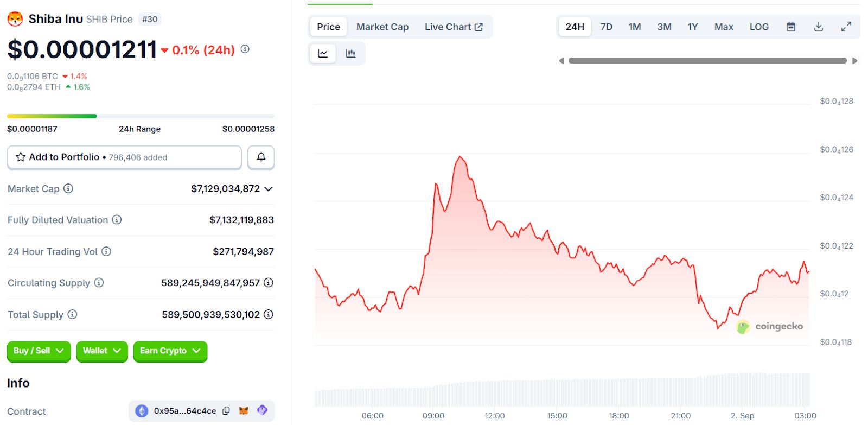Click the chart range scrollbar track
The width and height of the screenshot is (868, 425).
click(707, 61)
